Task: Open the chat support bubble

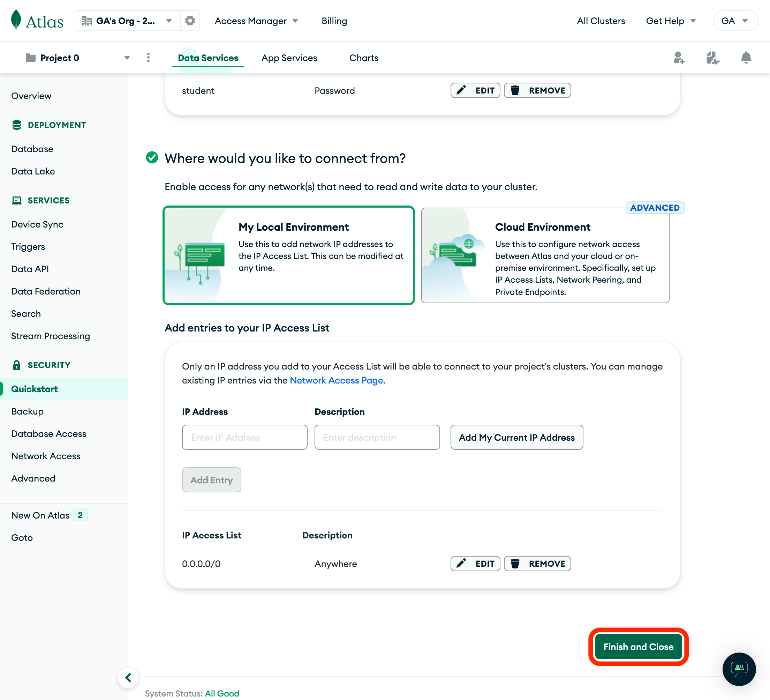Action: click(x=739, y=669)
